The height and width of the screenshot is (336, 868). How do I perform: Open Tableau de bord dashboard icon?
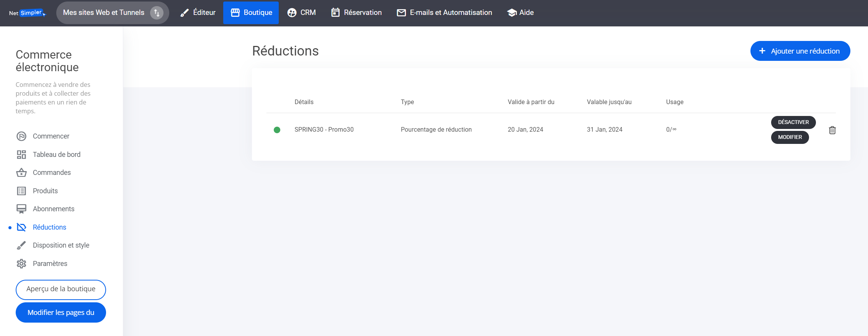[21, 155]
